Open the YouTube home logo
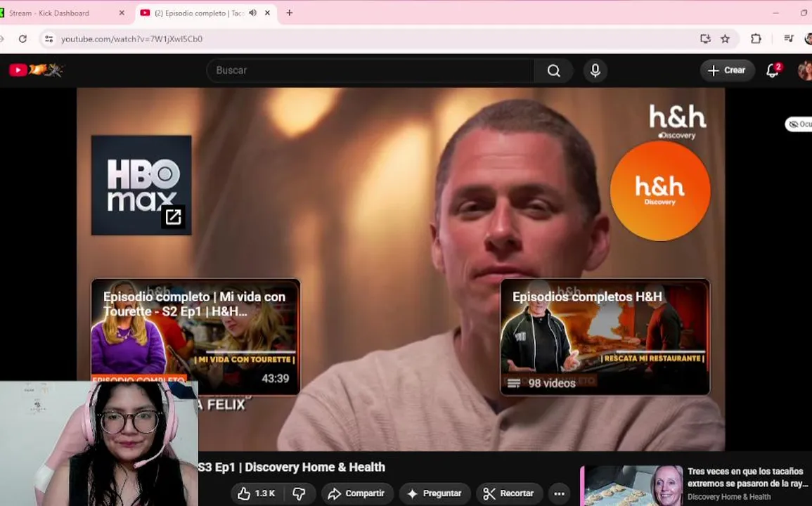 (36, 70)
